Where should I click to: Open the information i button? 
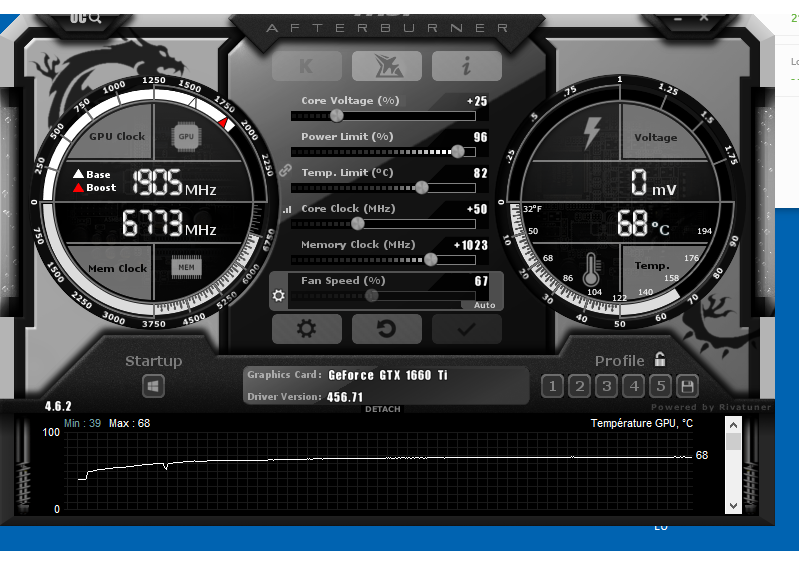467,66
